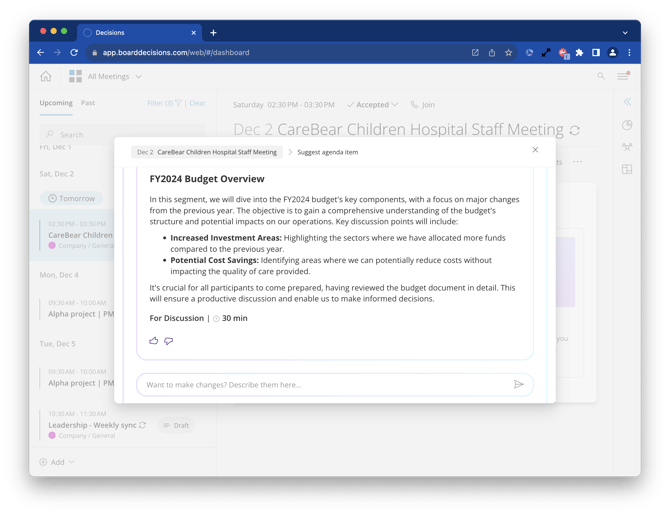Image resolution: width=670 pixels, height=515 pixels.
Task: Select the Decisions browser tab
Action: 138,32
